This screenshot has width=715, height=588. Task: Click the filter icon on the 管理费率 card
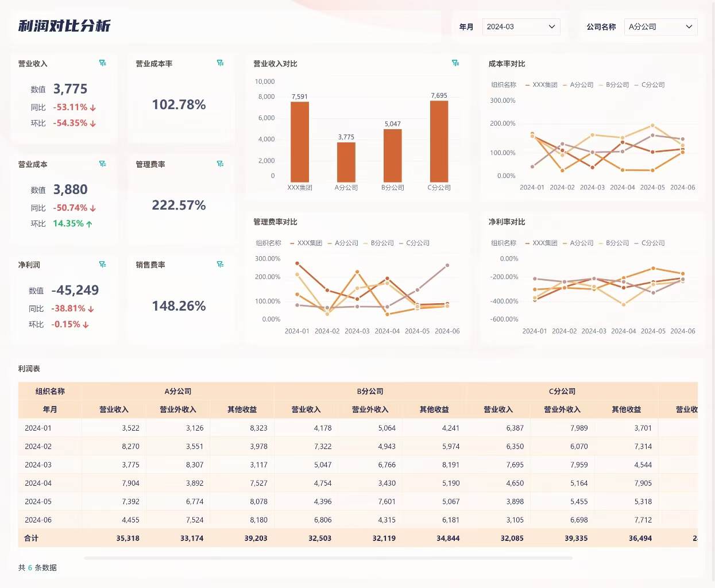coord(220,164)
